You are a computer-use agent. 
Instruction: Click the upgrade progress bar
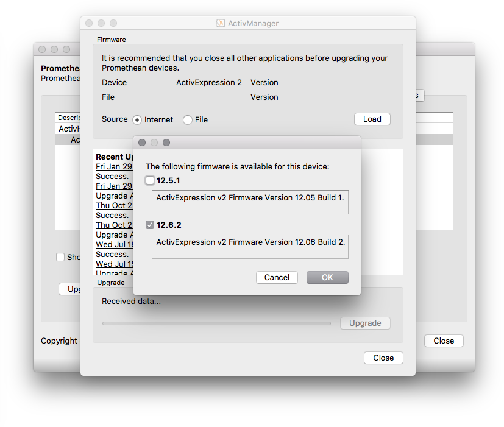pyautogui.click(x=216, y=323)
